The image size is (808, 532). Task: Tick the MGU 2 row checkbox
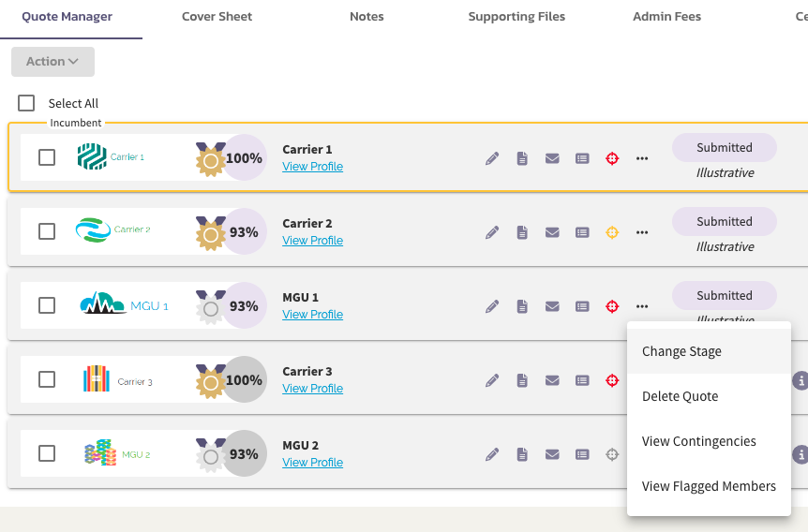pos(47,453)
